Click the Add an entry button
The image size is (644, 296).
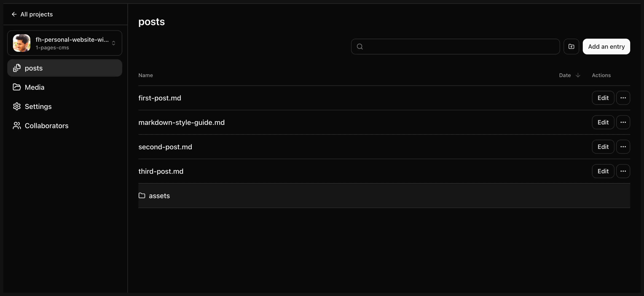click(606, 46)
